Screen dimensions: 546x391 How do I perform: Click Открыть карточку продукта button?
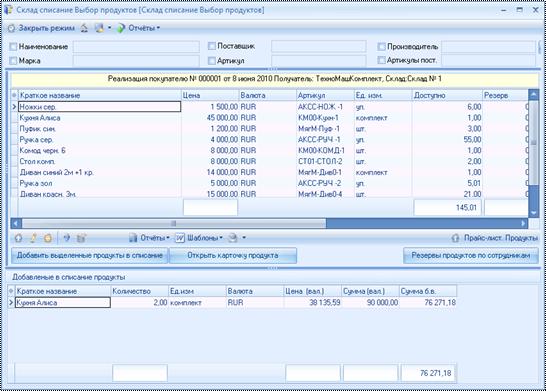click(233, 256)
